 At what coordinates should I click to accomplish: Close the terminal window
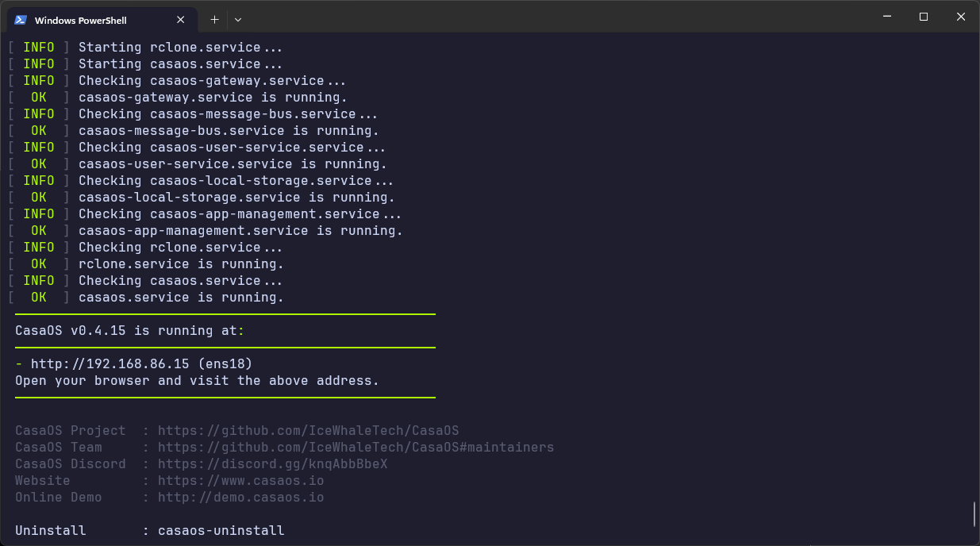pyautogui.click(x=960, y=17)
